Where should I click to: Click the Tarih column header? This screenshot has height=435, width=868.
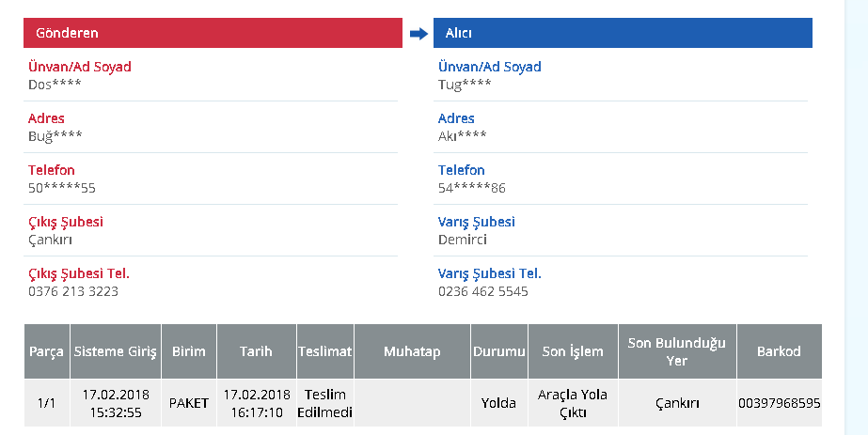(x=257, y=351)
